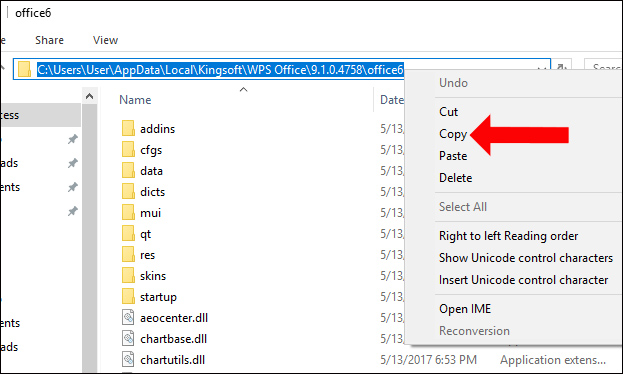Click the '5/13/2017 6:53 PM' date cell
This screenshot has height=374, width=623.
428,360
